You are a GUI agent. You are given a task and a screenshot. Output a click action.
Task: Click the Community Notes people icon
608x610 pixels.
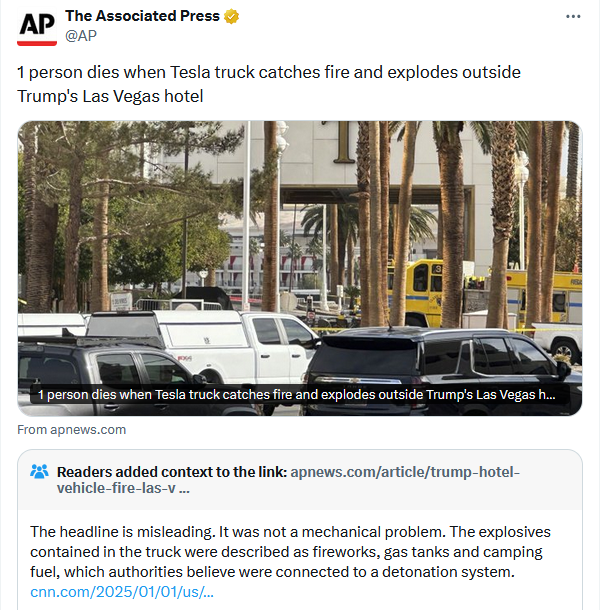(x=39, y=472)
